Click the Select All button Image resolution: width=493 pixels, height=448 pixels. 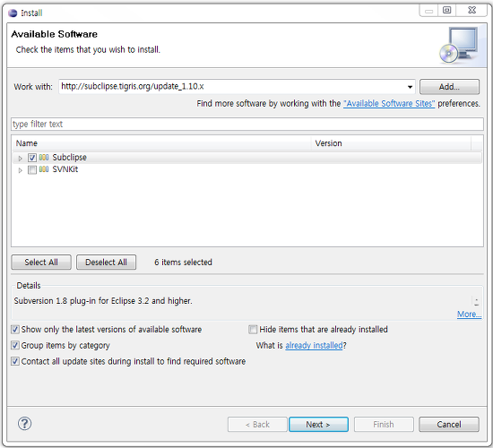tap(41, 263)
